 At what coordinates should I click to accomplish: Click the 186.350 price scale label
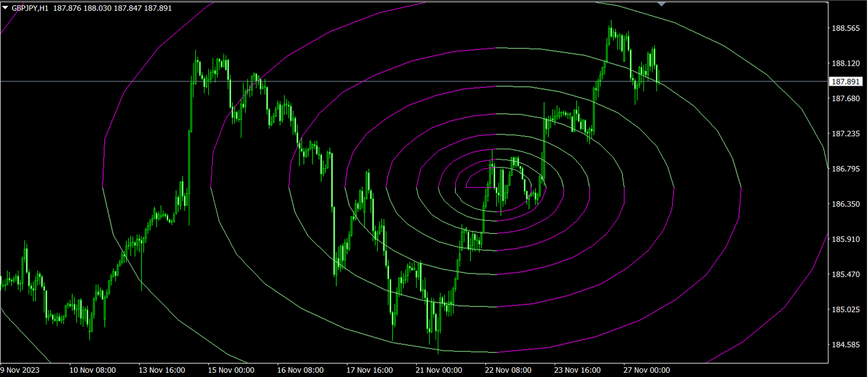point(845,204)
